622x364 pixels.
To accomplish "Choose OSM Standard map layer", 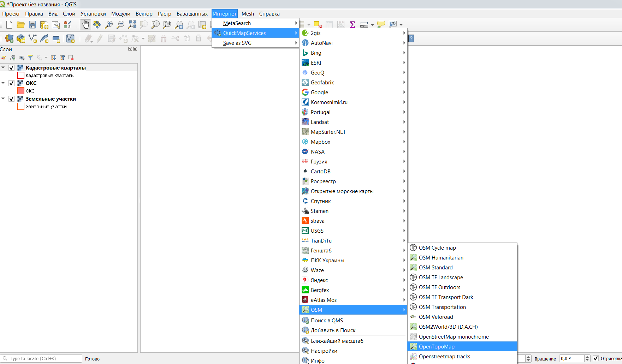I will click(436, 268).
